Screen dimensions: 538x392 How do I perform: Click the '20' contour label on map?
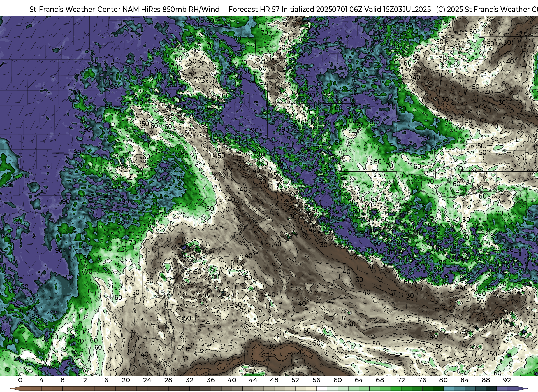[x=300, y=352]
